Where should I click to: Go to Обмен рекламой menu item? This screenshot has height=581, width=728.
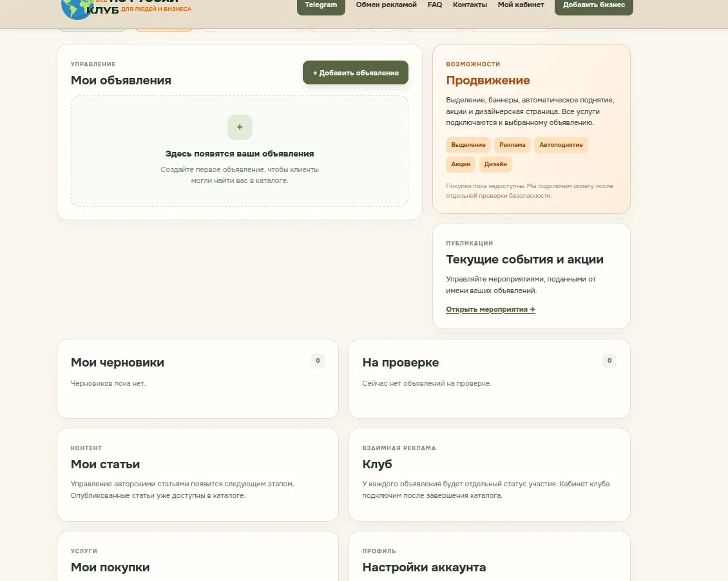(387, 5)
